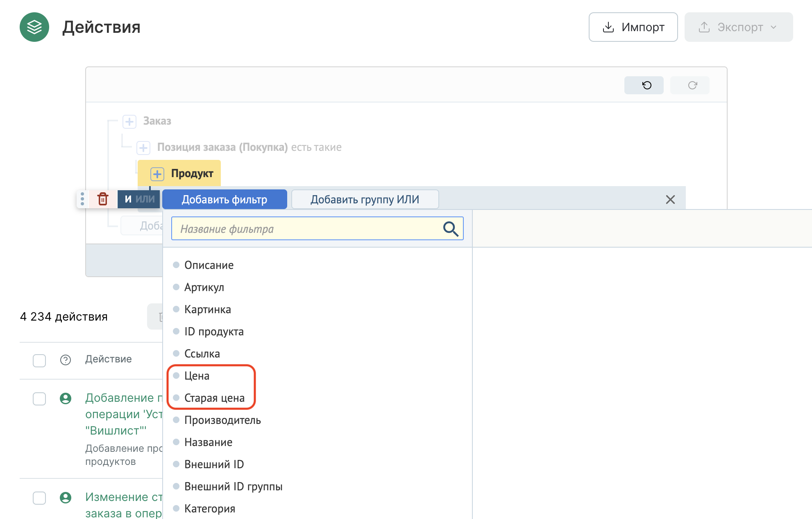
Task: Open the Добавление action link
Action: coord(124,414)
